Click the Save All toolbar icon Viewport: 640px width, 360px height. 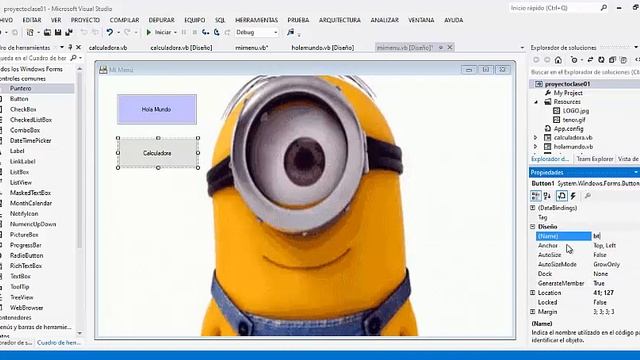pos(69,32)
